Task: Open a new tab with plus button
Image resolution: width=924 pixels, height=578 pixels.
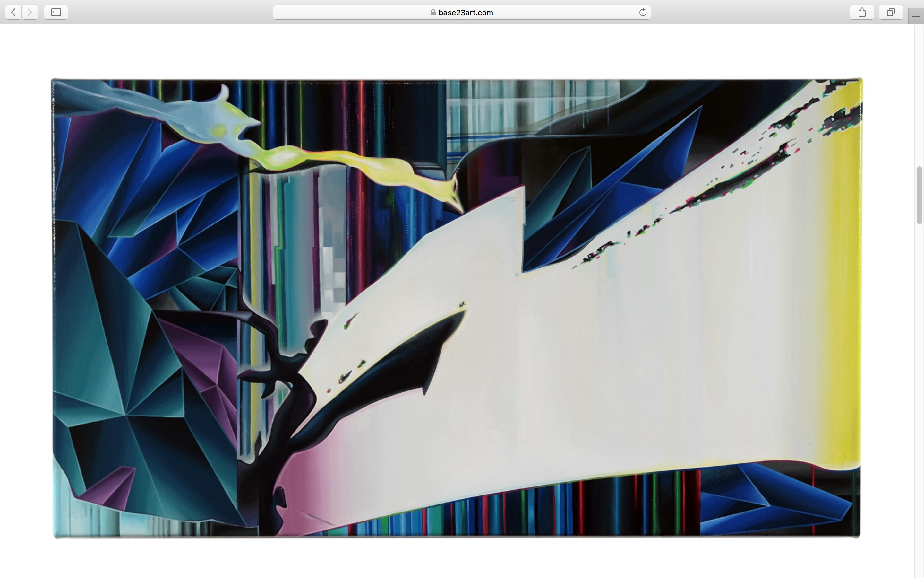Action: (916, 16)
